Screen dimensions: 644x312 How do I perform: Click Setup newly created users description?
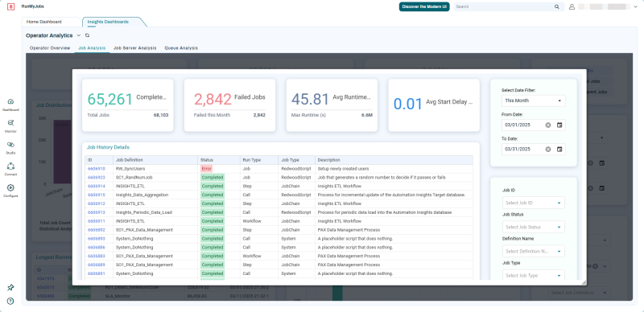point(344,169)
